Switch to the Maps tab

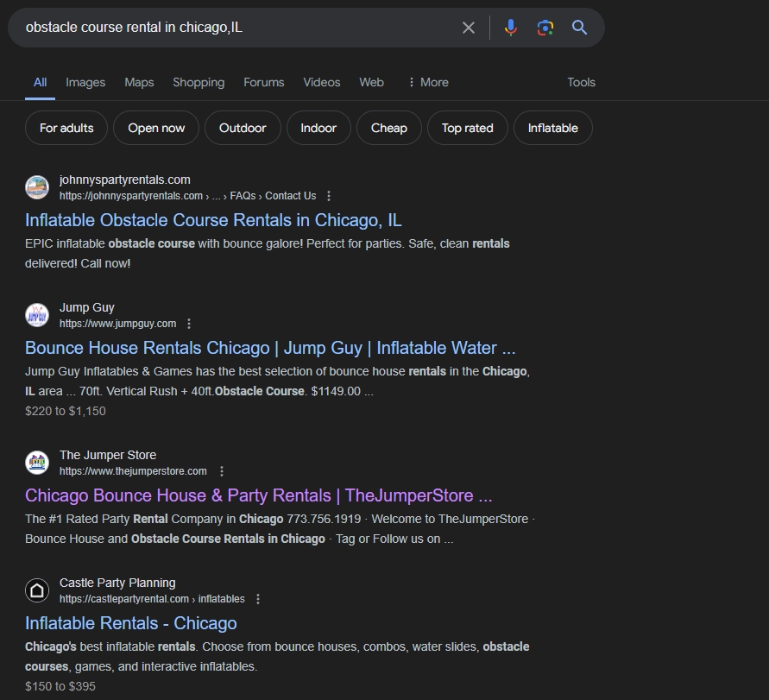[x=139, y=82]
